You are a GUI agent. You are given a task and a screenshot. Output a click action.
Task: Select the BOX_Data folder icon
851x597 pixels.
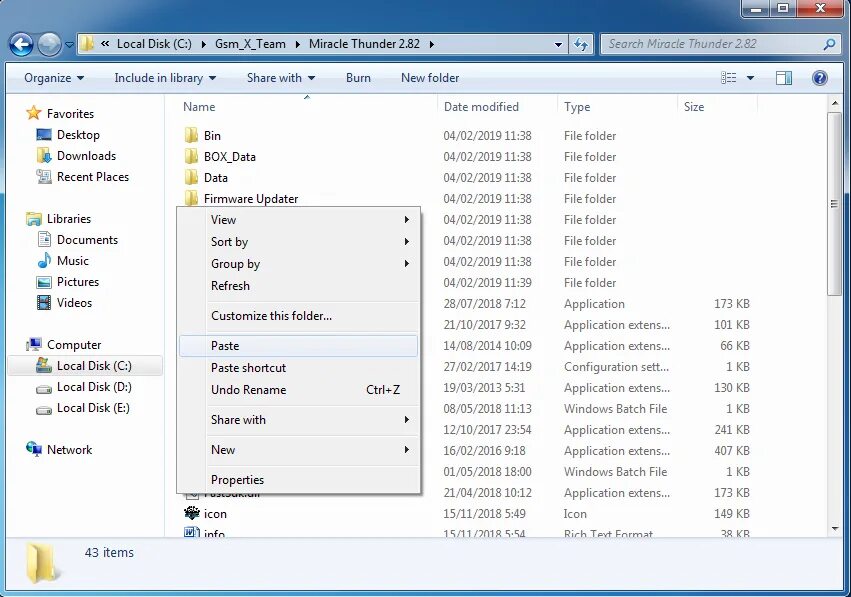coord(191,156)
